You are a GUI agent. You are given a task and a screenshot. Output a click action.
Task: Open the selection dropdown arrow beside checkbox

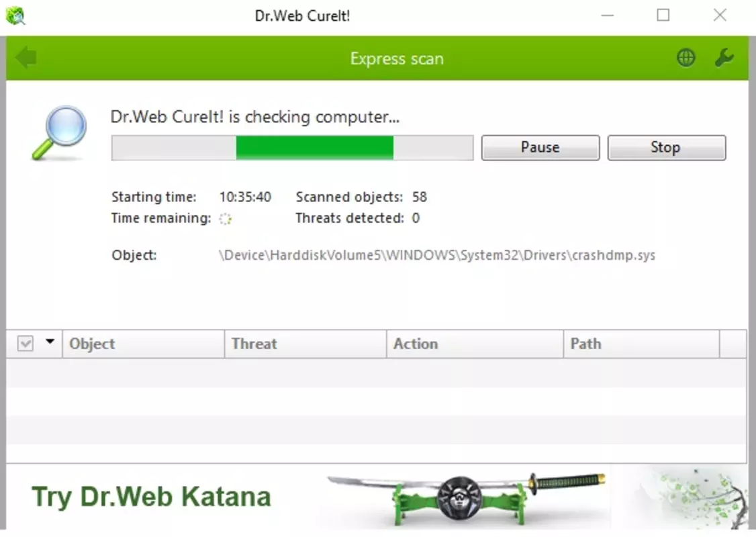coord(50,342)
